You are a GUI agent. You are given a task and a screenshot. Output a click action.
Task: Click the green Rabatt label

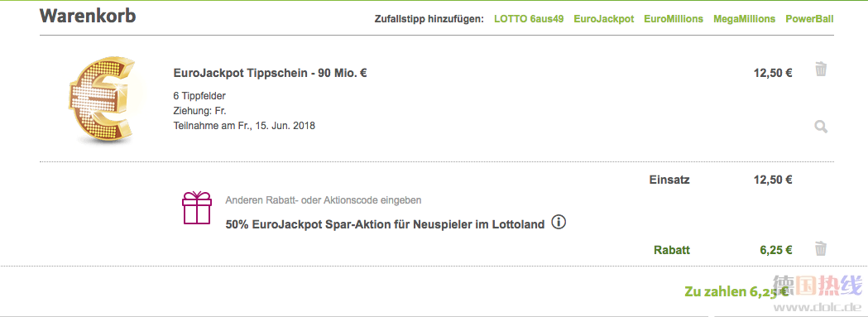pyautogui.click(x=672, y=250)
